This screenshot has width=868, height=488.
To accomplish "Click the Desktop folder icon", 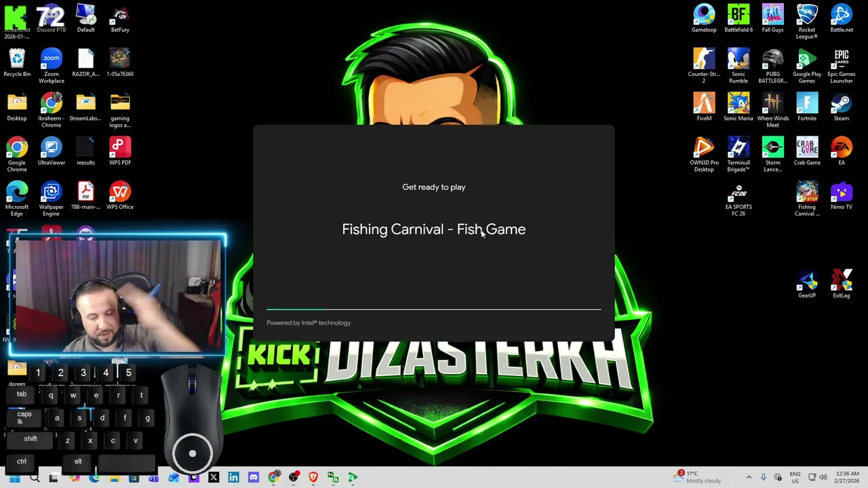I will coord(17,107).
